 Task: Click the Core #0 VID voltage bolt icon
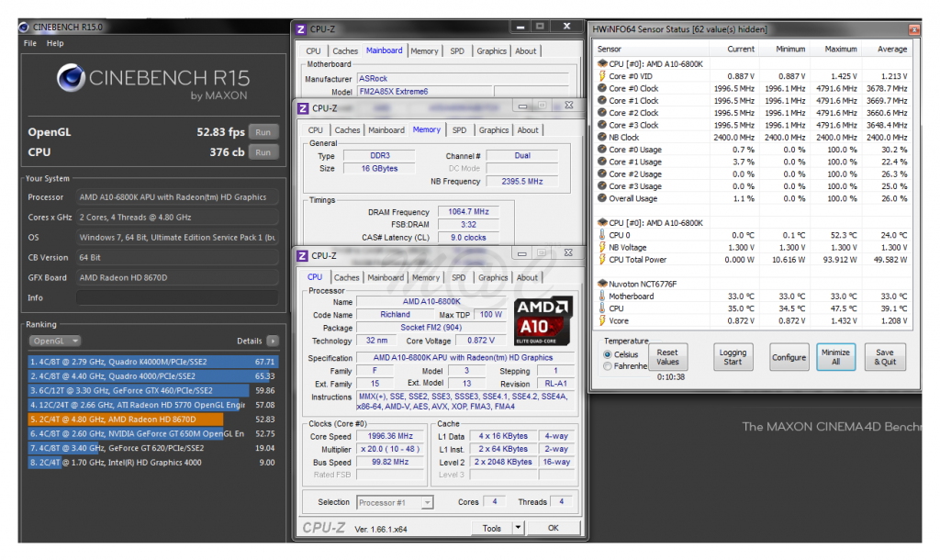coord(602,76)
